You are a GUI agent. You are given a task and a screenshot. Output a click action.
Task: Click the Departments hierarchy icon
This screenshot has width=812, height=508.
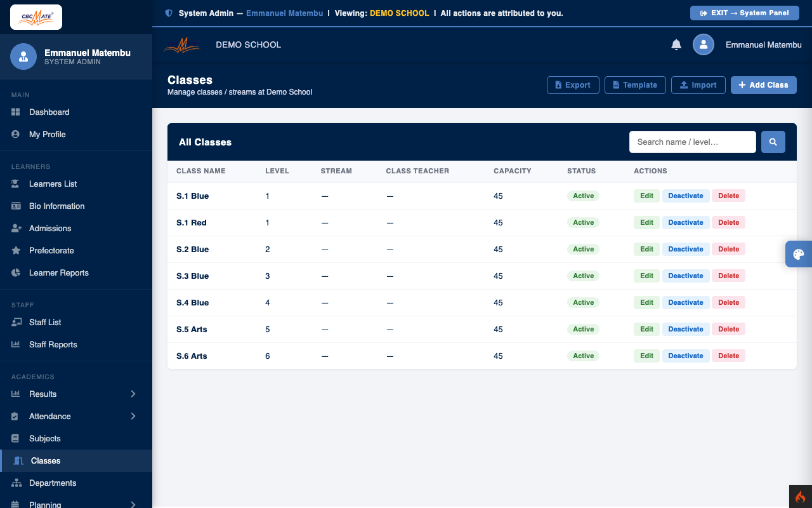tap(16, 483)
